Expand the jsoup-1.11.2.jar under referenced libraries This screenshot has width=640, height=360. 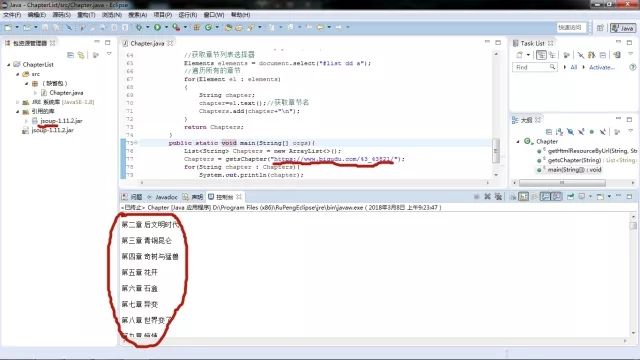[26, 121]
